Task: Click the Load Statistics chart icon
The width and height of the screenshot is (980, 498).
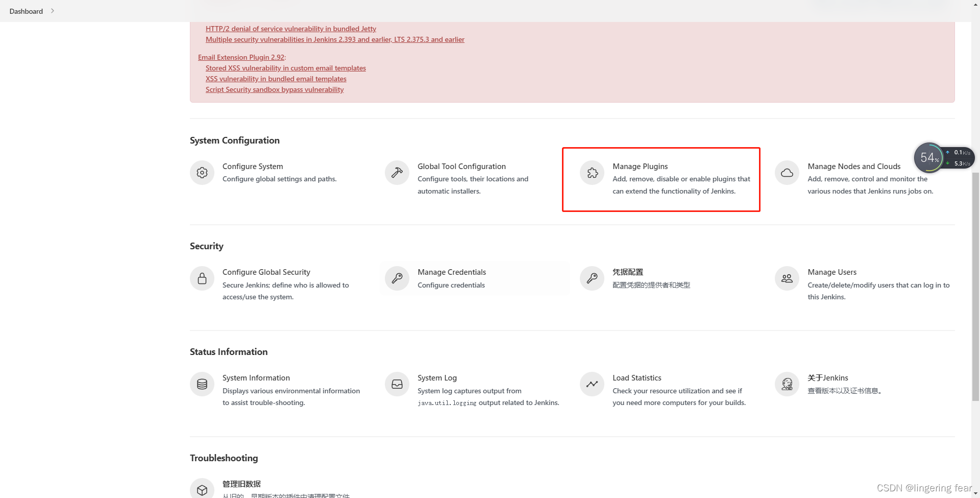Action: coord(592,384)
